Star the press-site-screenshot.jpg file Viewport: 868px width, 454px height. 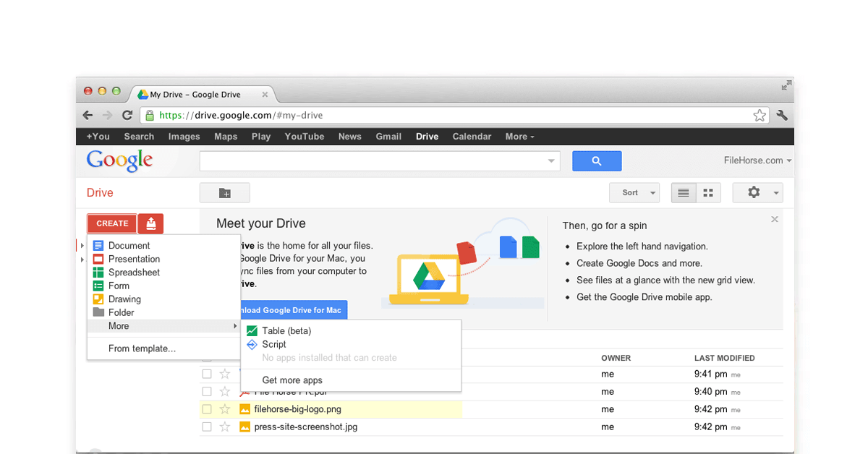(x=224, y=427)
